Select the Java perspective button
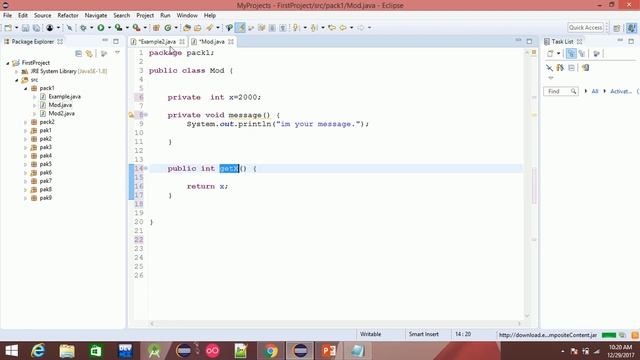640x360 pixels. coord(631,28)
